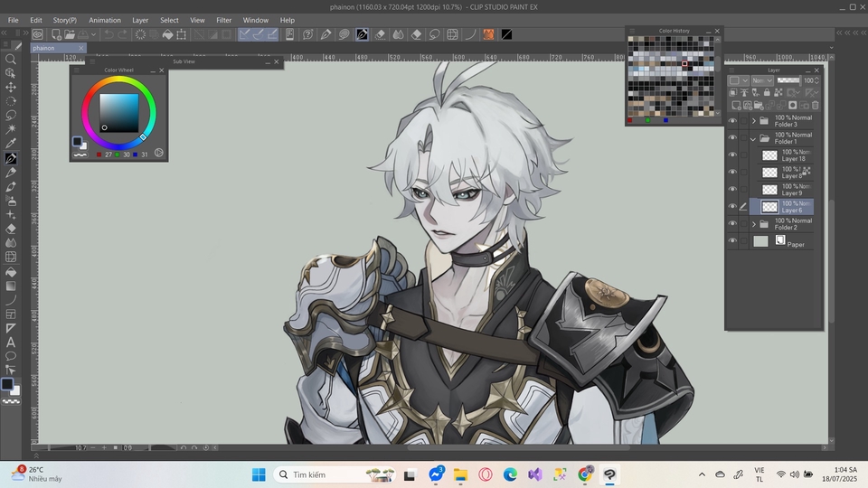Click the Clip Studio launcher icon
The width and height of the screenshot is (868, 488).
click(x=37, y=34)
